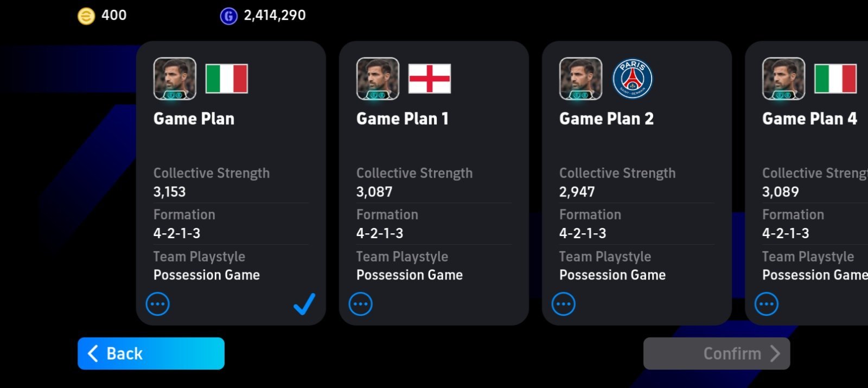Tap the manager portrait on Game Plan 2
This screenshot has width=868, height=388.
click(x=580, y=79)
